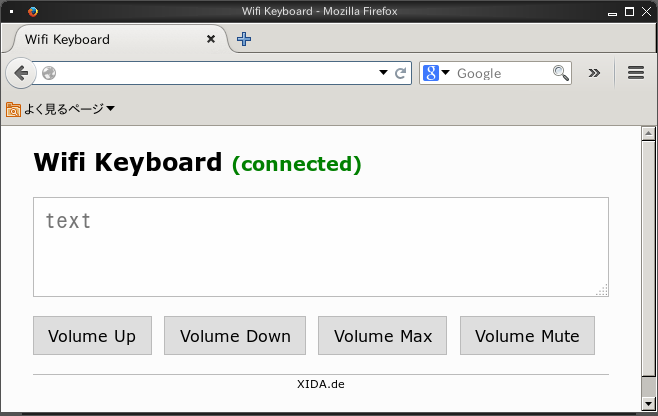658x416 pixels.
Task: Click into the text input area
Action: 320,247
